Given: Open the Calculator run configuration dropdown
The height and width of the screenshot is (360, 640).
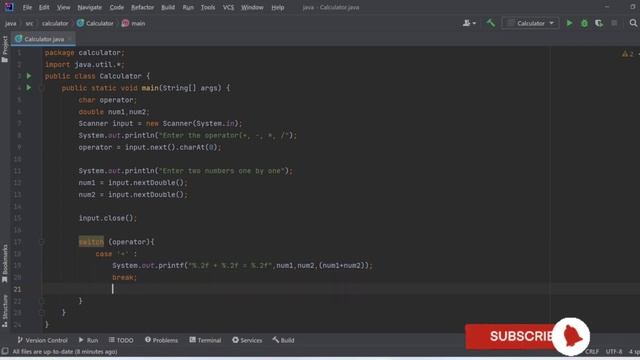Looking at the screenshot, I should 530,23.
